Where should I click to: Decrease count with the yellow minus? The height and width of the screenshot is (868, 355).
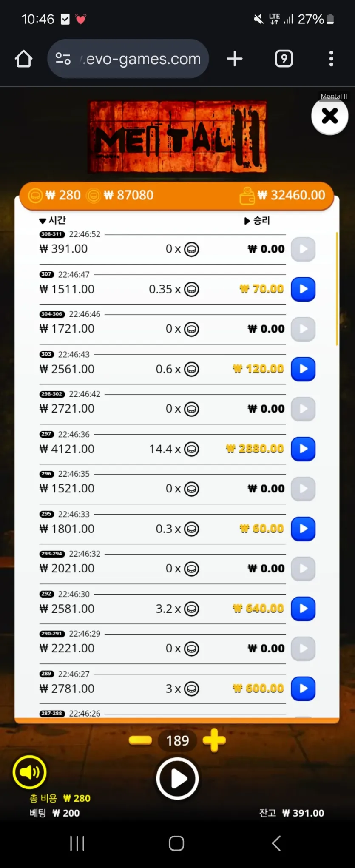(x=140, y=740)
